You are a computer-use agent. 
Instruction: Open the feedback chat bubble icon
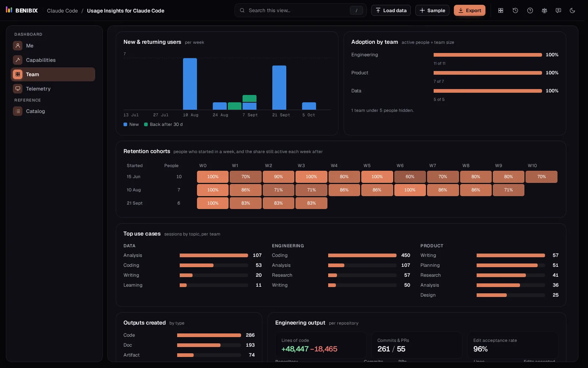pyautogui.click(x=558, y=10)
